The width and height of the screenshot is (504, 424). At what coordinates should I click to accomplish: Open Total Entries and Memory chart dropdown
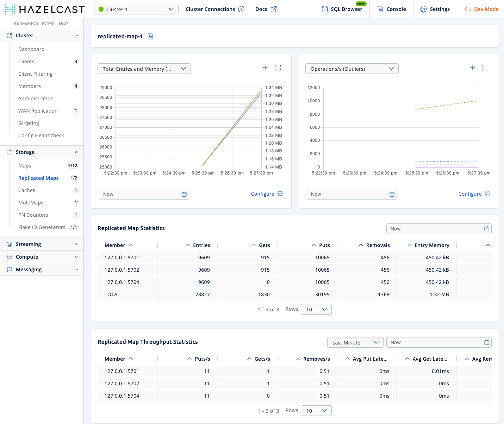click(x=144, y=69)
